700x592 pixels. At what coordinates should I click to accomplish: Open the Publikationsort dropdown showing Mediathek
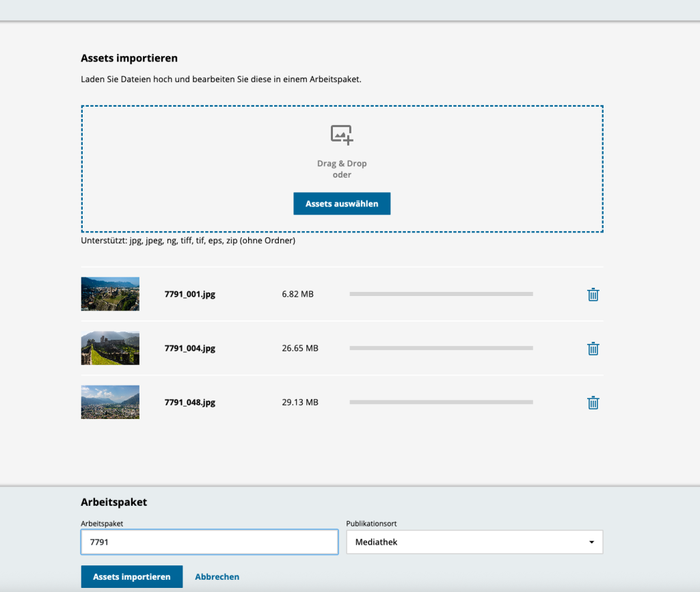tap(474, 542)
